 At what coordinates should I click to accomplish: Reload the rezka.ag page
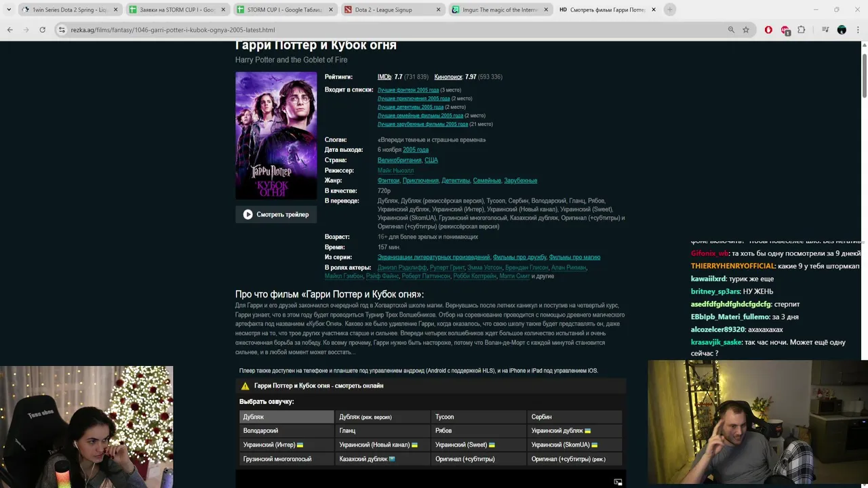(x=42, y=30)
